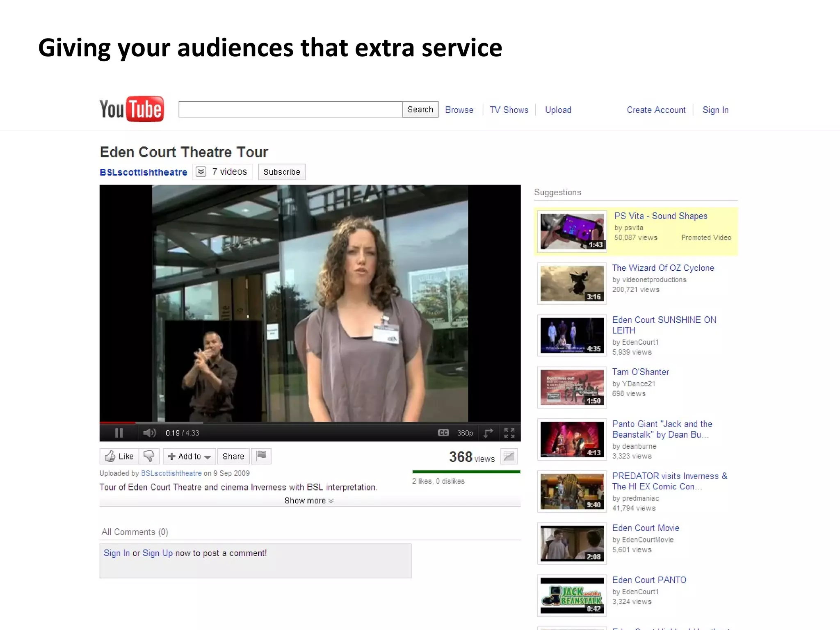This screenshot has height=630, width=840.
Task: Open Panto Giant "Jack and the Beanstalk" title
Action: coord(662,429)
